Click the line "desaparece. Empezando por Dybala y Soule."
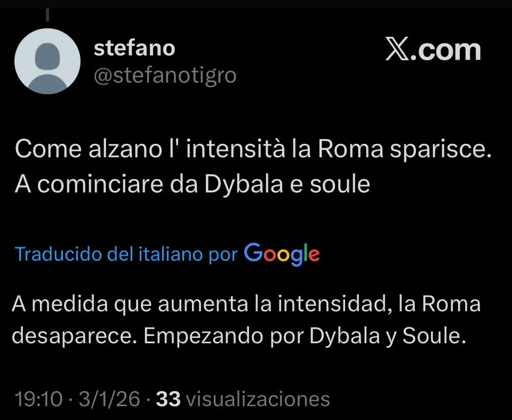 click(239, 337)
